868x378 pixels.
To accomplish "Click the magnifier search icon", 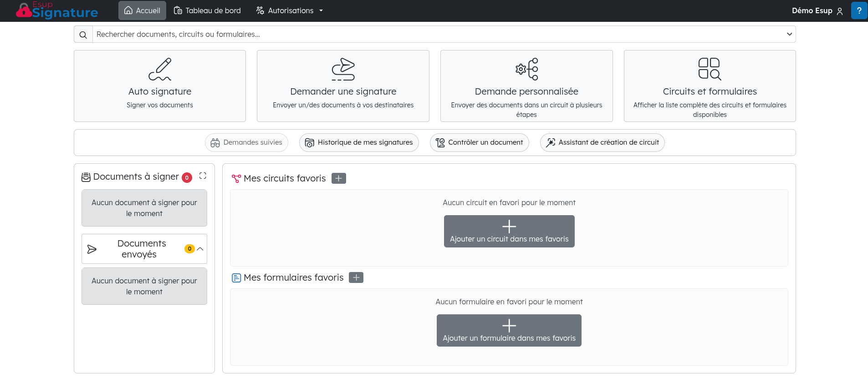I will click(83, 35).
